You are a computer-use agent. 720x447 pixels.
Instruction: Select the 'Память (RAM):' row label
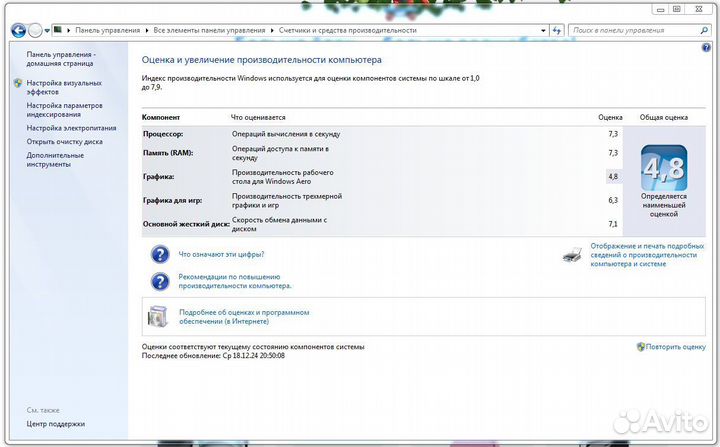point(168,153)
